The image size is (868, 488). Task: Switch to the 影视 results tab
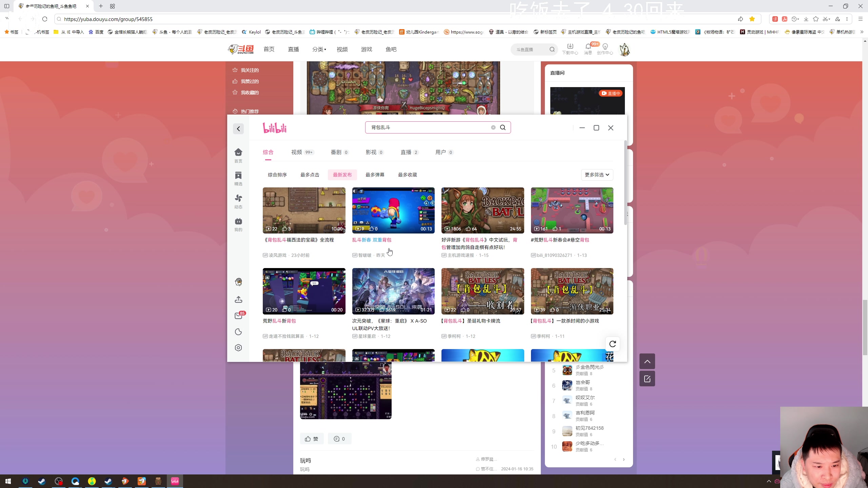374,152
